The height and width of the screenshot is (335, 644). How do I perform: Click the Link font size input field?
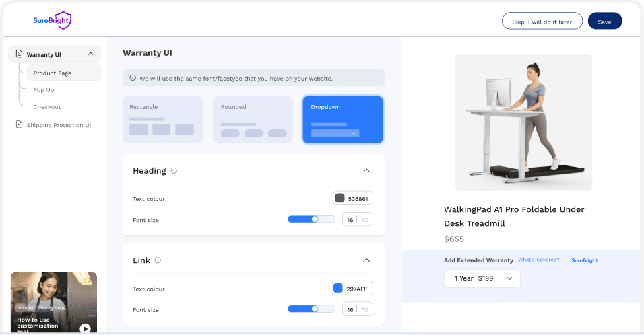click(x=357, y=309)
